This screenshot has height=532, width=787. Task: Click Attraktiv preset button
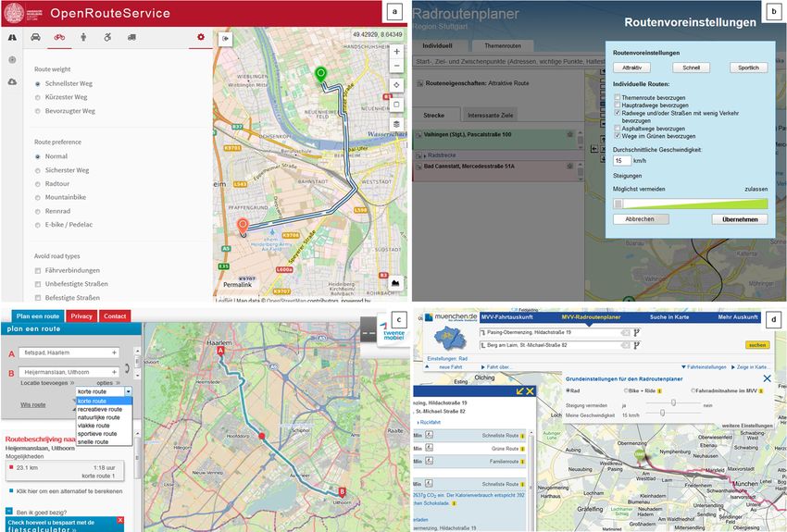[x=631, y=68]
